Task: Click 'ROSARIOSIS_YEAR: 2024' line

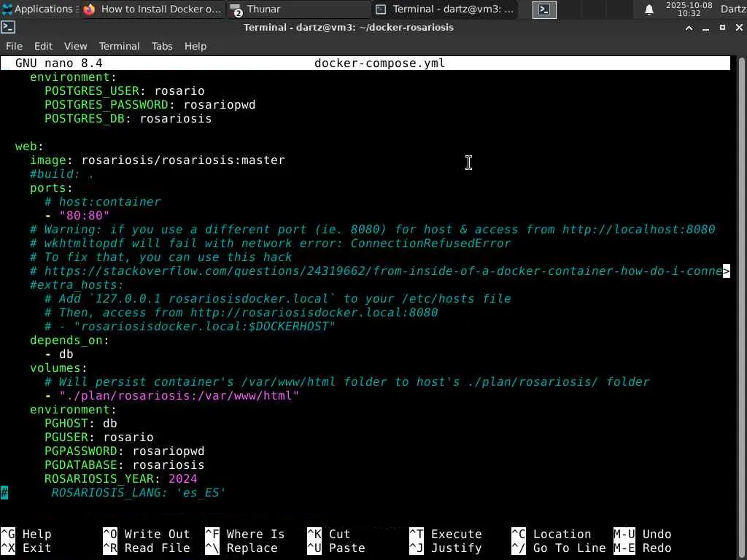Action: point(120,478)
